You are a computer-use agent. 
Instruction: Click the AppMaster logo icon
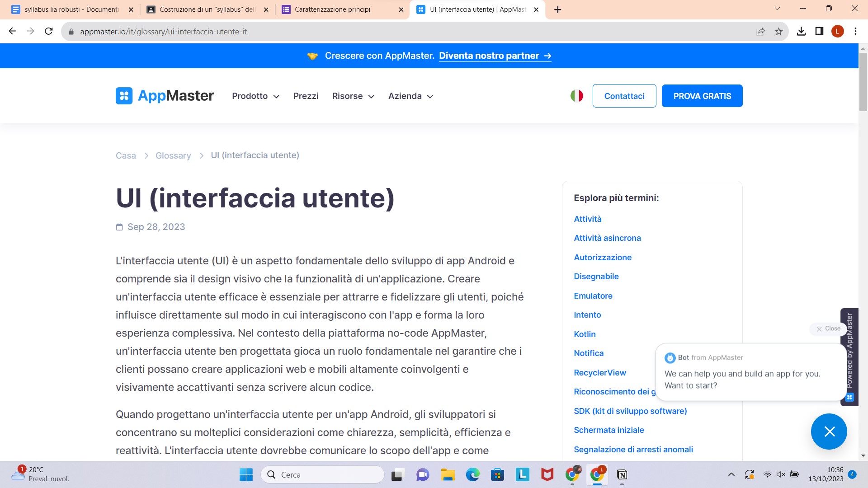pos(124,96)
